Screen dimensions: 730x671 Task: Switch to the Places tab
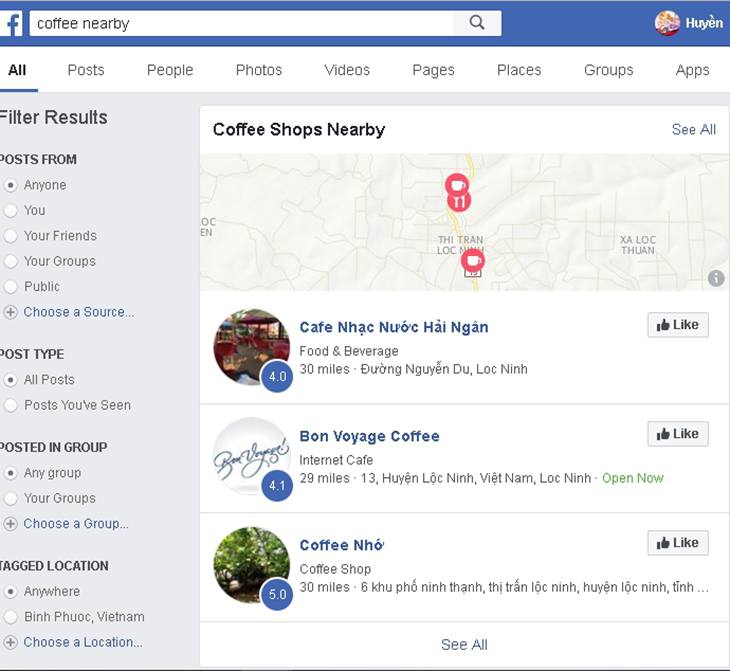click(519, 70)
